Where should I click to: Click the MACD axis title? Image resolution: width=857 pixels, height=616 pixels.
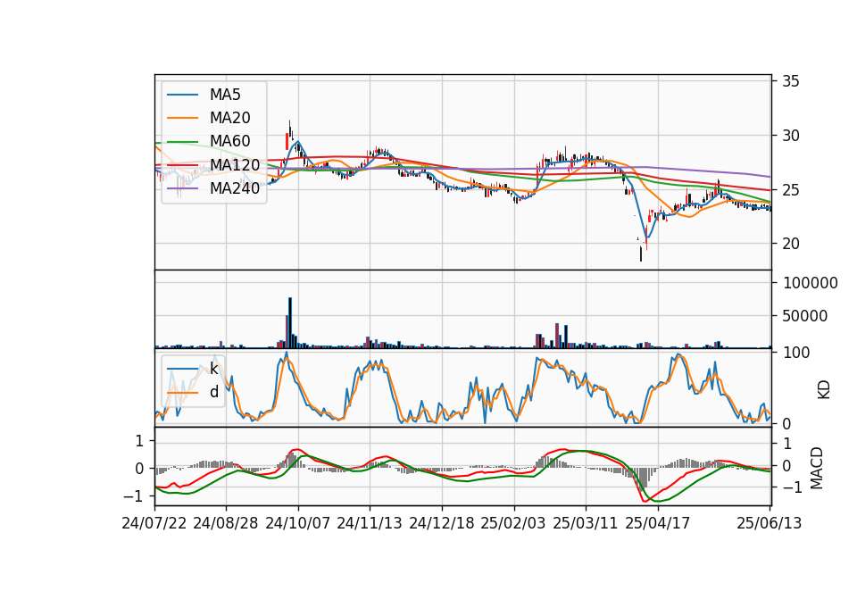pos(817,468)
